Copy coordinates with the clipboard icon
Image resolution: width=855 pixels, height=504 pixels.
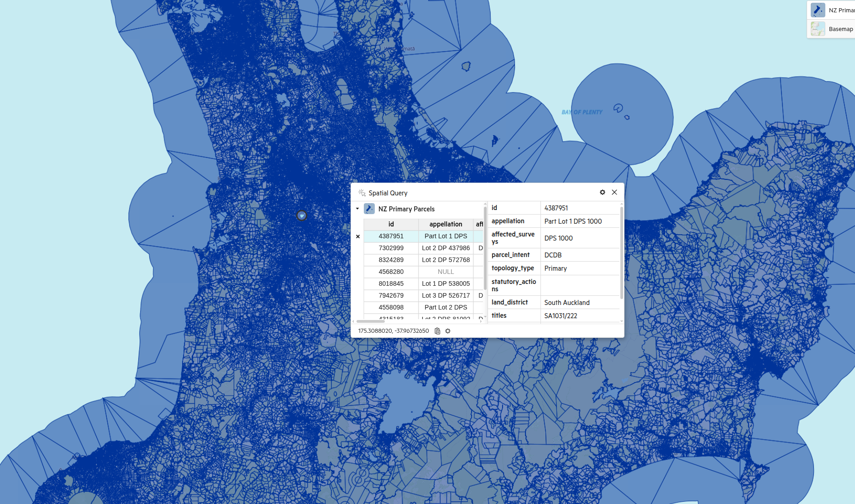(x=437, y=331)
